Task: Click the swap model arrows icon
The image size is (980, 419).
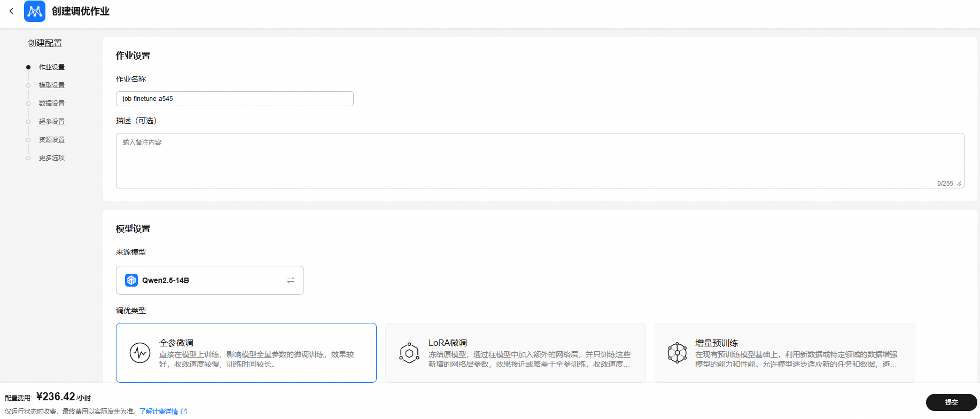Action: (290, 280)
